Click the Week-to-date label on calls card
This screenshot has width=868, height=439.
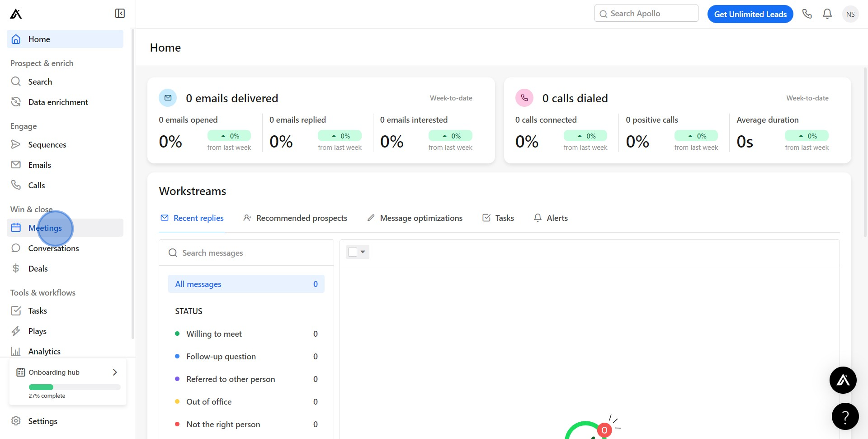807,98
